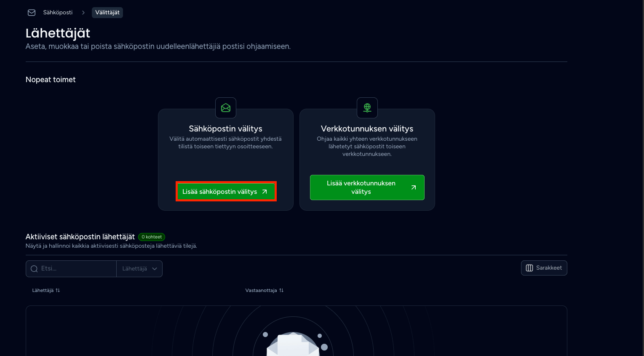Click the empty-state envelope illustration
644x356 pixels.
(293, 344)
